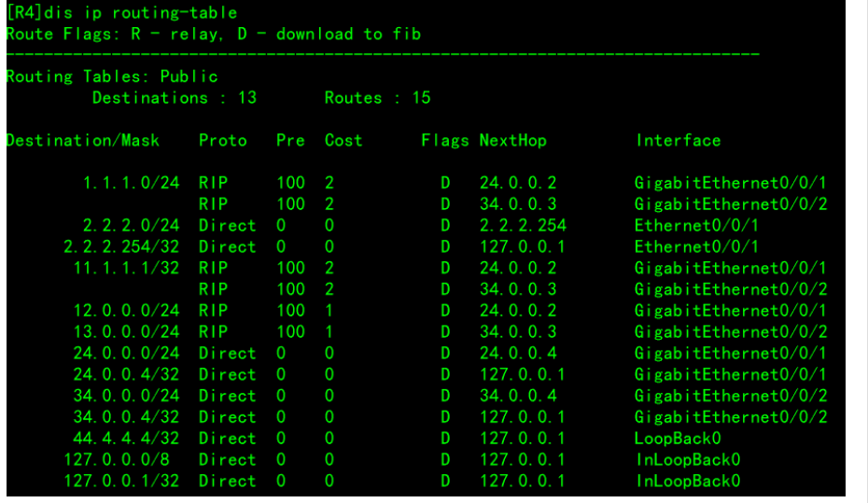The height and width of the screenshot is (503, 868).
Task: Select destination 127.0.0.1/32
Action: click(x=121, y=482)
